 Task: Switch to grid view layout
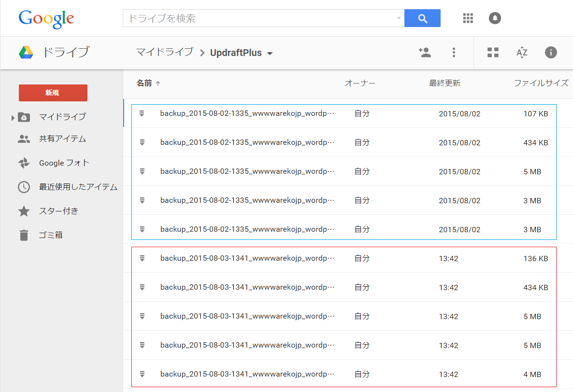pos(493,53)
